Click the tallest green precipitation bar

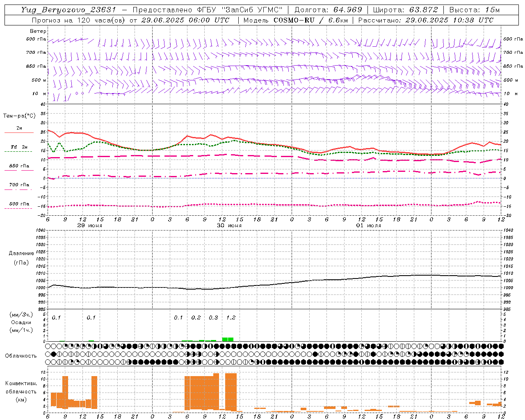pos(228,339)
